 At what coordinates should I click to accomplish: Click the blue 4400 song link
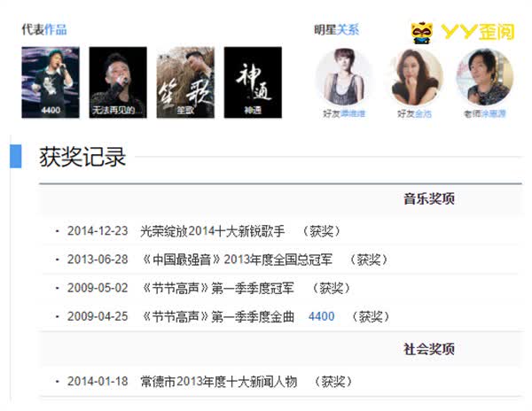coord(321,316)
